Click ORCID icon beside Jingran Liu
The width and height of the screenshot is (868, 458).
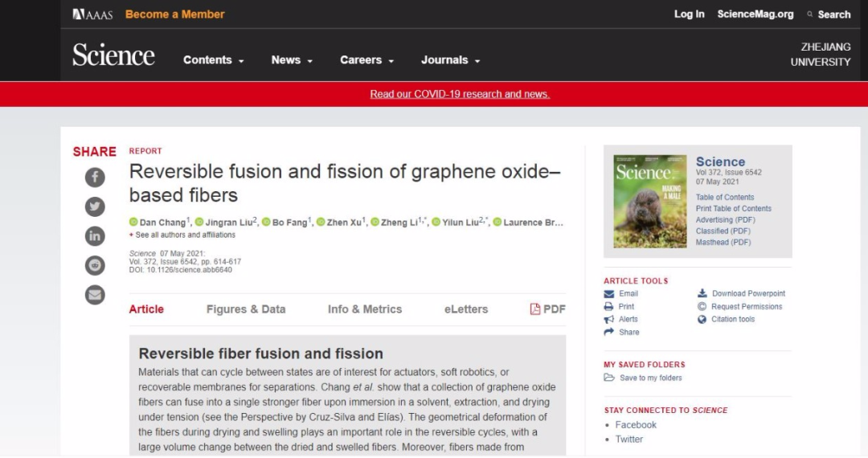pos(199,222)
